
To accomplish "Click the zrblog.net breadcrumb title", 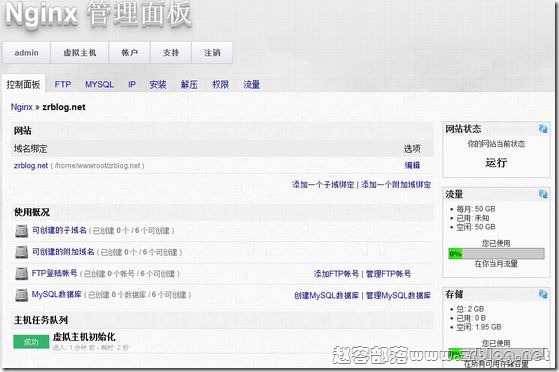I will pyautogui.click(x=64, y=107).
